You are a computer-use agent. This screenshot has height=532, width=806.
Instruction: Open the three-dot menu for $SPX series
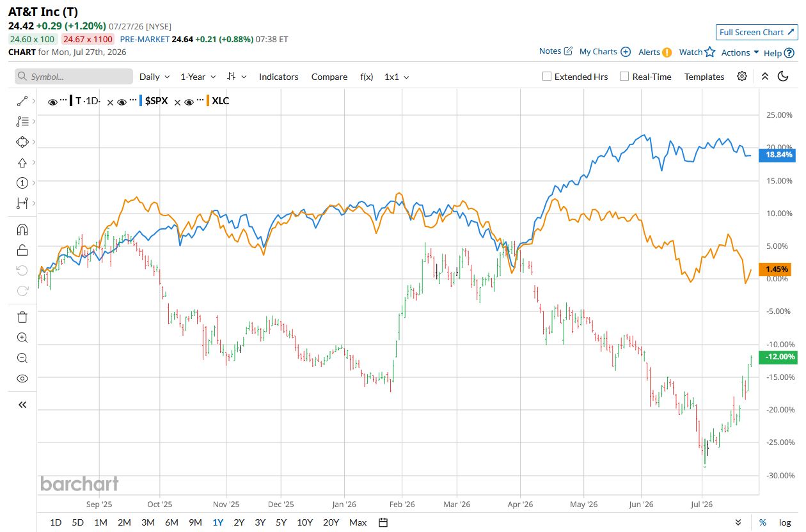[x=132, y=100]
